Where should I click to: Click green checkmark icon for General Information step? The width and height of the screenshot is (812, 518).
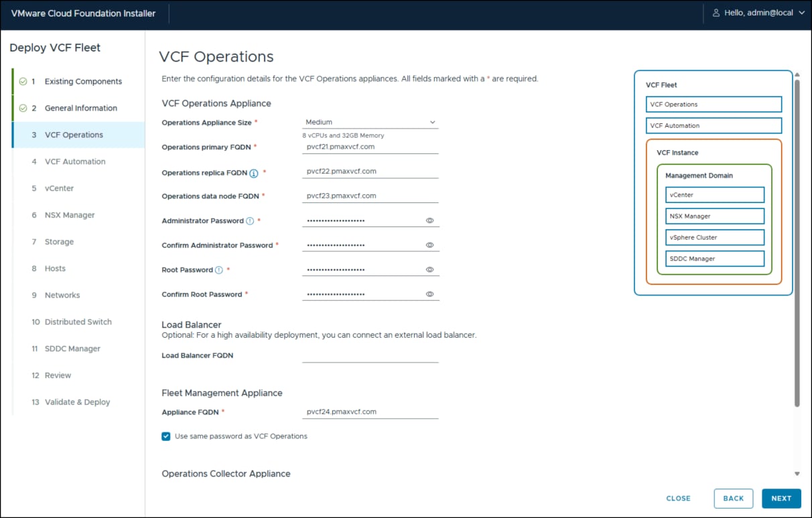(x=23, y=108)
